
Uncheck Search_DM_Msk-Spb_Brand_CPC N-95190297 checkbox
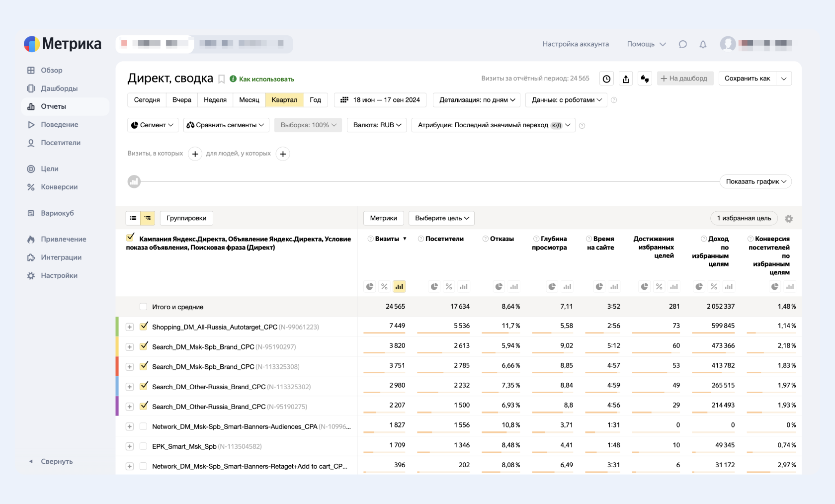(144, 346)
